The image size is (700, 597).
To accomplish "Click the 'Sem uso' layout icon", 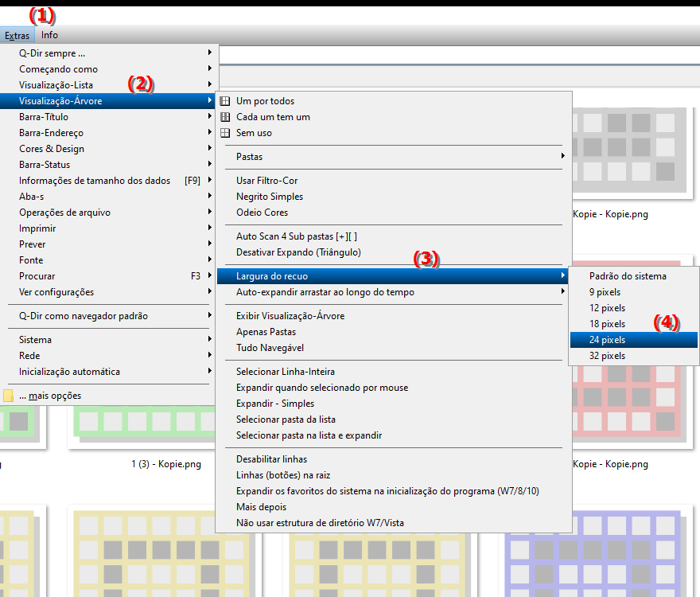I will [225, 133].
